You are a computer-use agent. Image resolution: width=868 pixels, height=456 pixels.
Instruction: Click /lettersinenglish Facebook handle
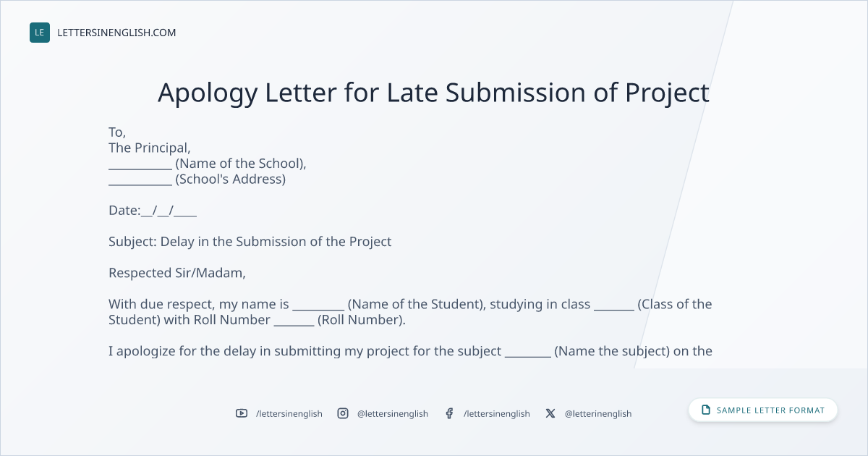coord(497,413)
